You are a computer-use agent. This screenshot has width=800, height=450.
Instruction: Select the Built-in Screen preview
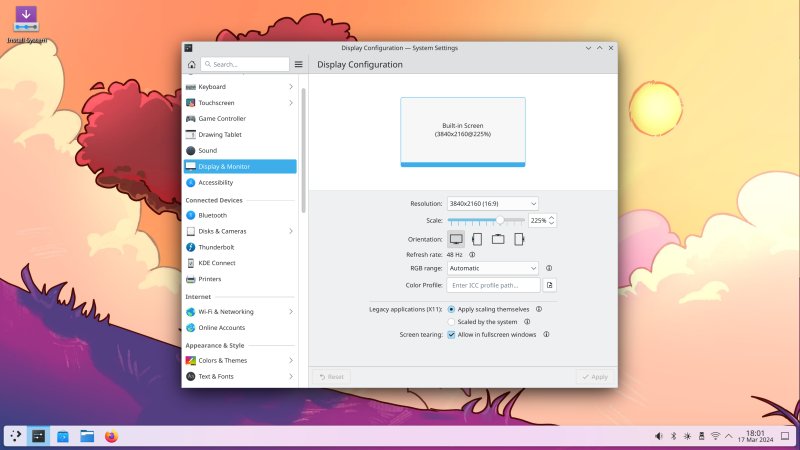pyautogui.click(x=463, y=132)
